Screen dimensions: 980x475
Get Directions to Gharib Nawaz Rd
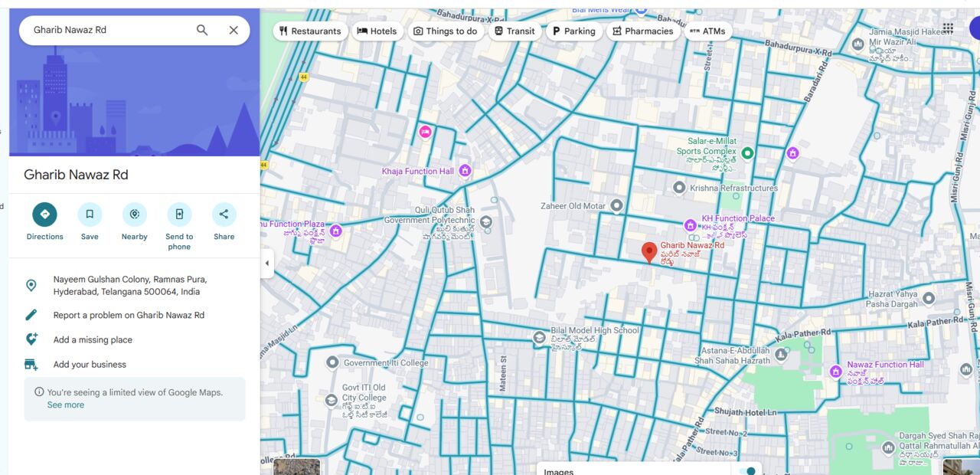44,215
